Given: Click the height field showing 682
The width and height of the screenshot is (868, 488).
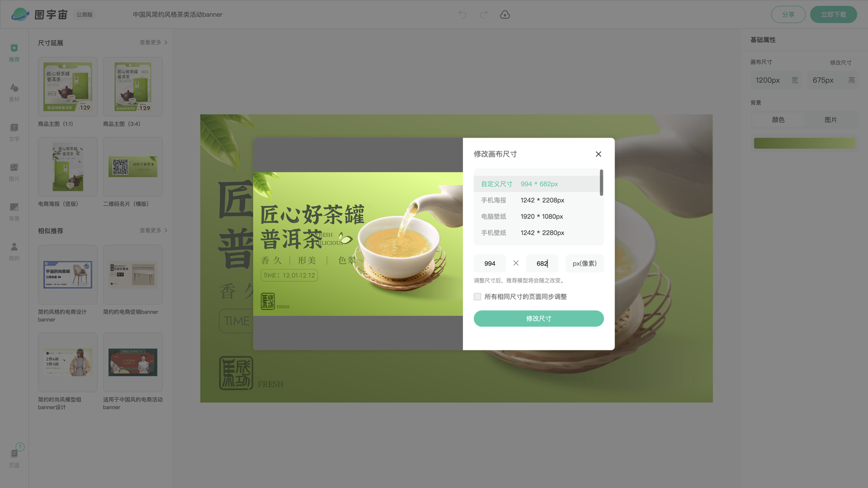Looking at the screenshot, I should point(542,263).
